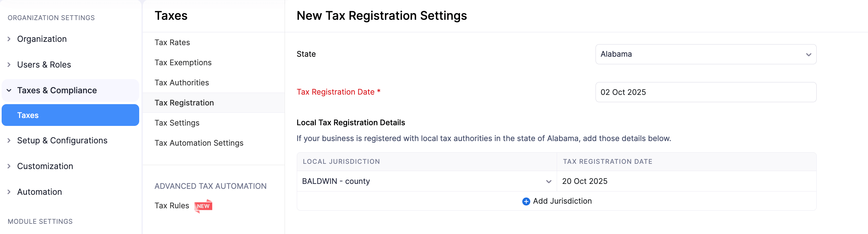
Task: Click the Tax Registration Date field
Action: coord(706,92)
